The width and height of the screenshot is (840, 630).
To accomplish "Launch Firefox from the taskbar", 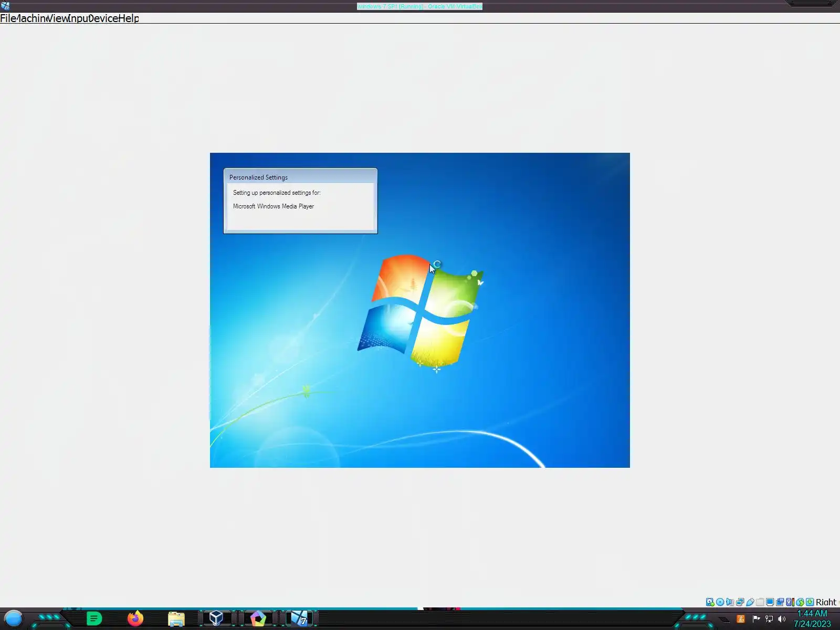I will [x=135, y=619].
